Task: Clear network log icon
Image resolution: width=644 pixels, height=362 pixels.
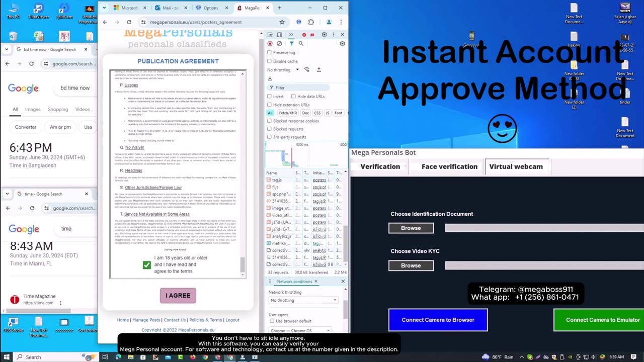Action: pos(279,44)
